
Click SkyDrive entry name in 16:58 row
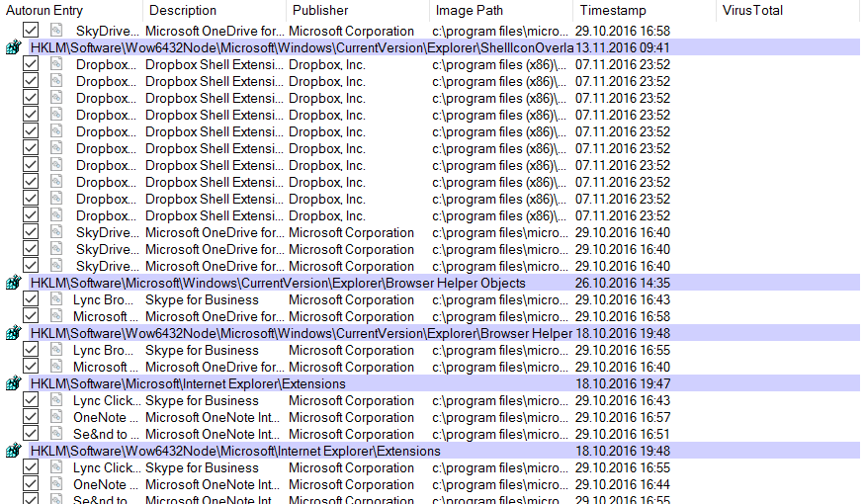pyautogui.click(x=107, y=31)
